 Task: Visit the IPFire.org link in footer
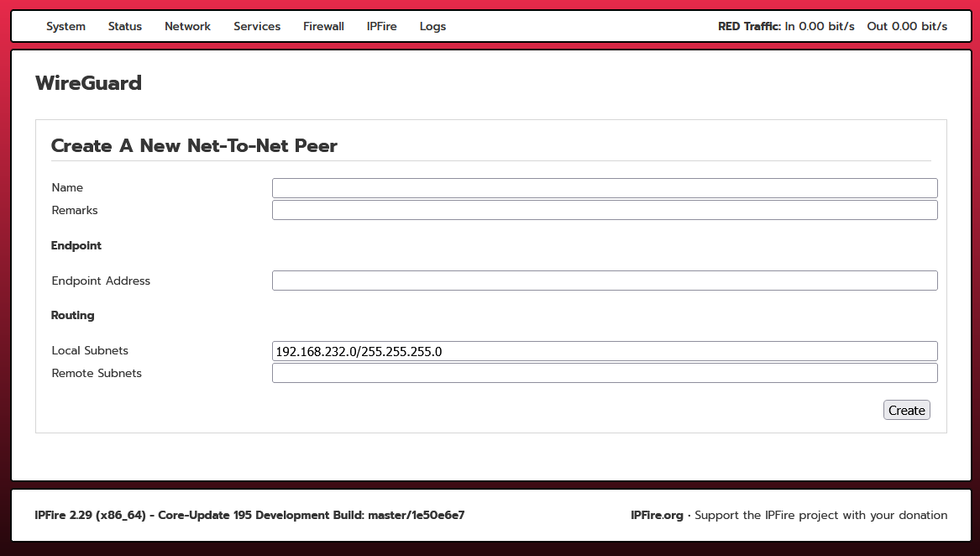pos(657,516)
